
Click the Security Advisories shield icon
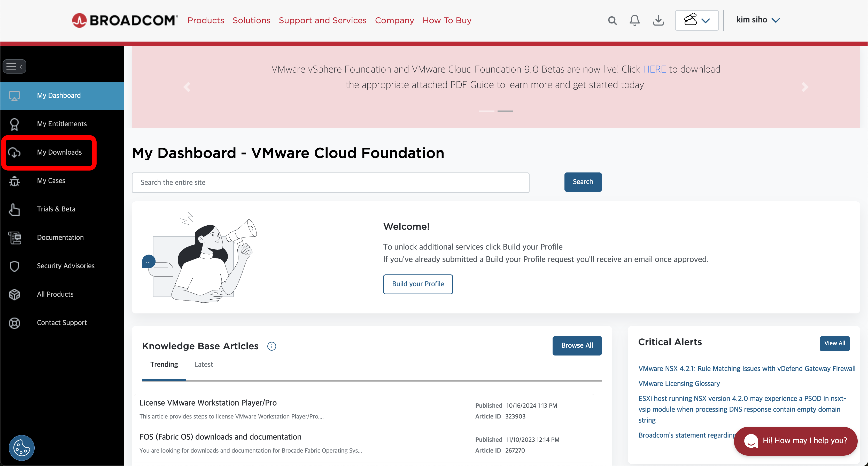(x=14, y=266)
